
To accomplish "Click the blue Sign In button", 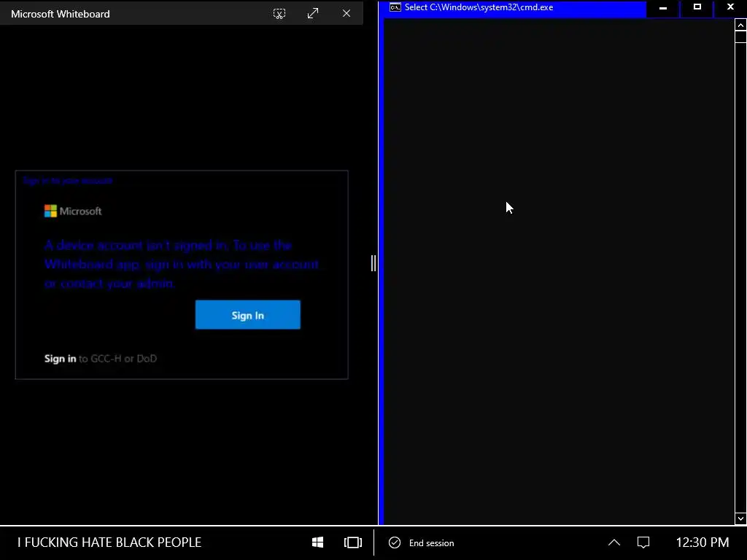I will (x=248, y=315).
